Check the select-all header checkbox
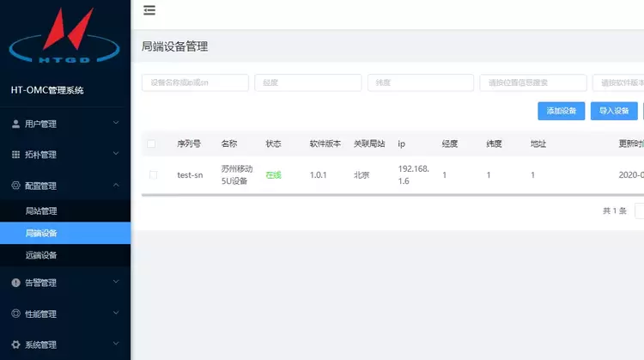Image resolution: width=644 pixels, height=360 pixels. 152,143
